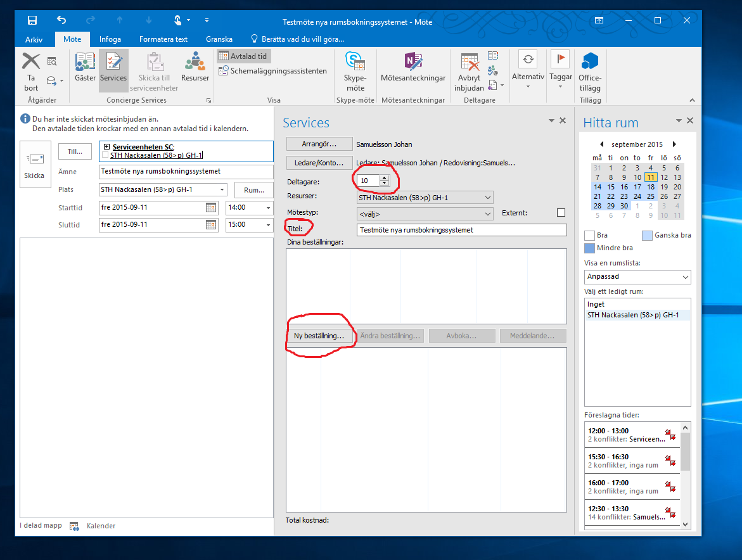
Task: Click the Till... button
Action: tap(75, 151)
